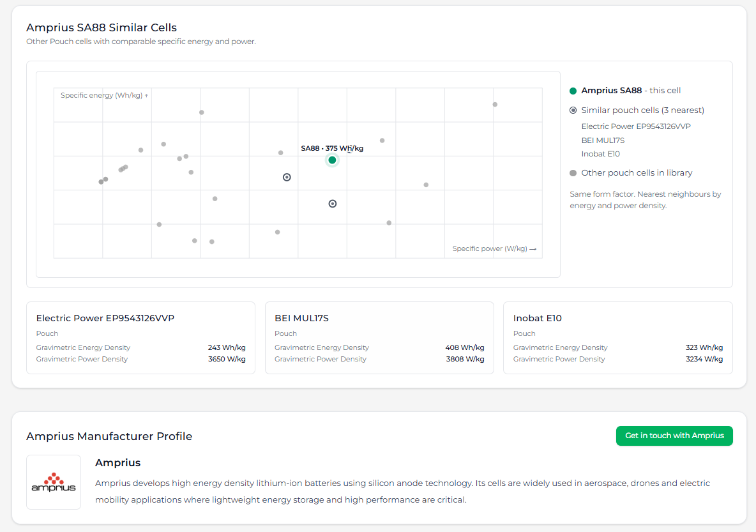
Task: Click the Amprius Manufacturer Profile heading
Action: point(109,436)
